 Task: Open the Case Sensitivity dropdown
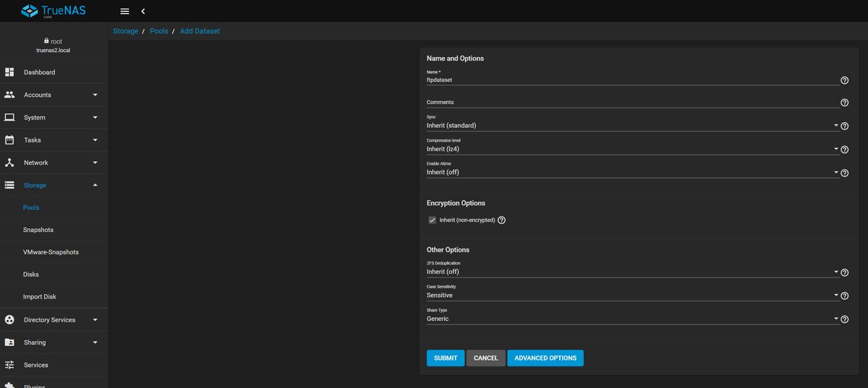coord(633,295)
